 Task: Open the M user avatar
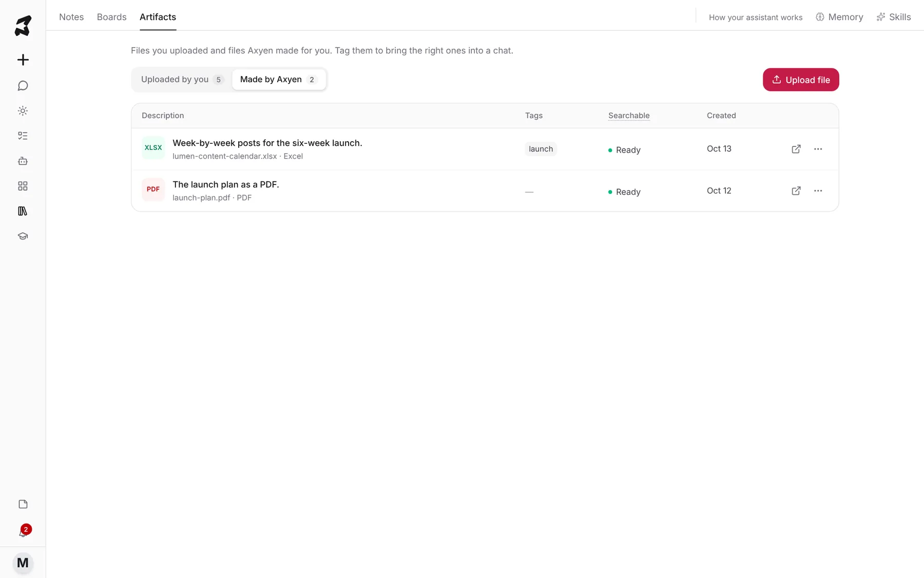(23, 563)
